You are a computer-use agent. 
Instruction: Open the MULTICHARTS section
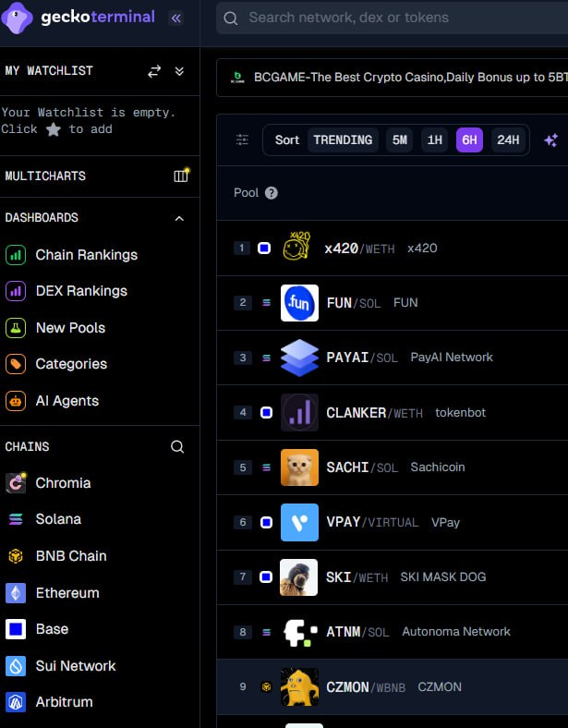pos(45,176)
